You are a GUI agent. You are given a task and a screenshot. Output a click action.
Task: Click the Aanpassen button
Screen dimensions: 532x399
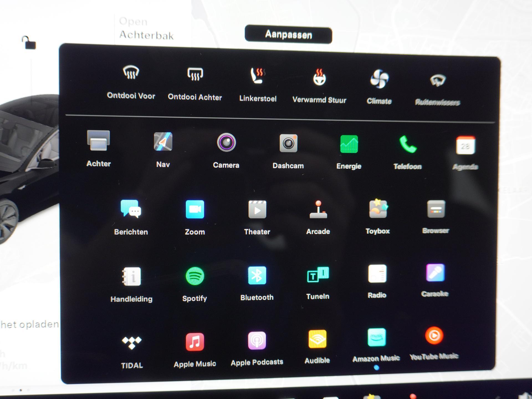pyautogui.click(x=288, y=35)
